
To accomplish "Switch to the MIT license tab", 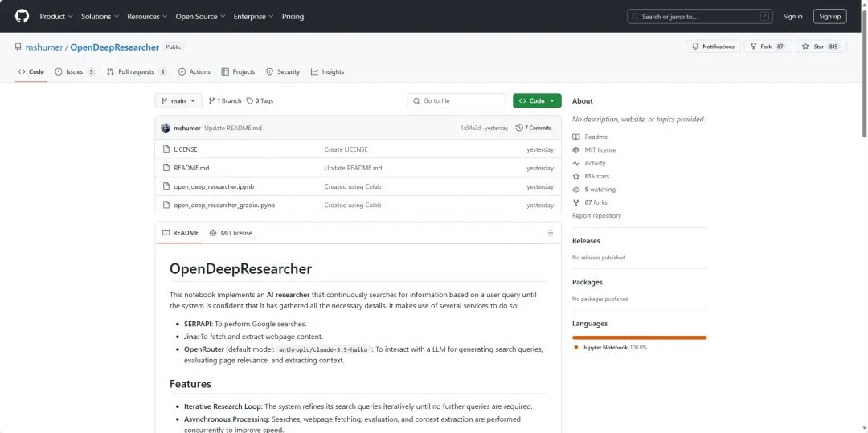I will point(231,233).
